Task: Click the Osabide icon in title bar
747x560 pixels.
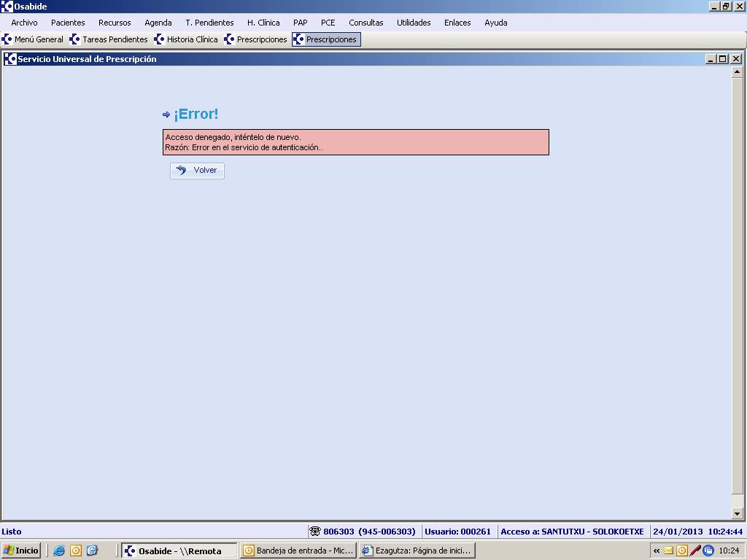Action: tap(7, 7)
